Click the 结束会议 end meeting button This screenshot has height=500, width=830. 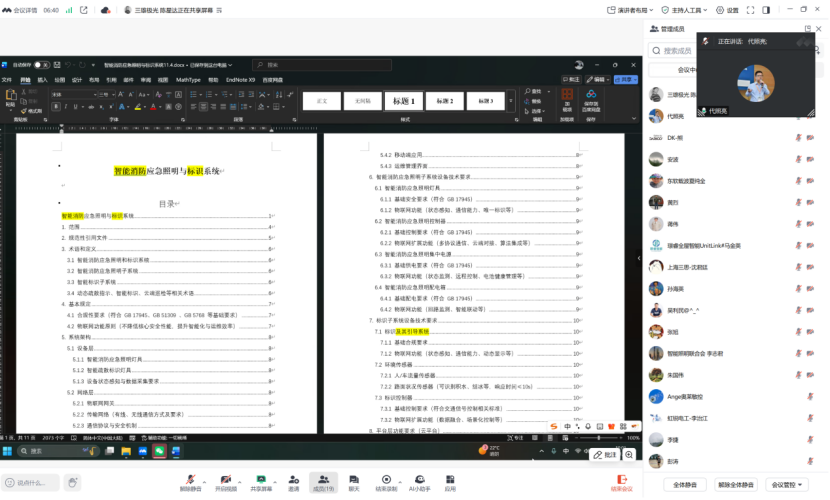click(x=621, y=484)
